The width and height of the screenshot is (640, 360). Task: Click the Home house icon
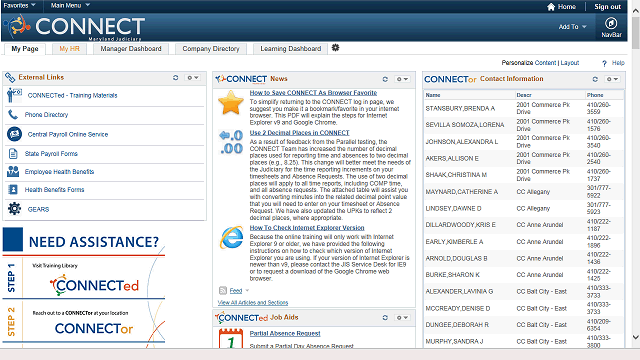coord(551,7)
